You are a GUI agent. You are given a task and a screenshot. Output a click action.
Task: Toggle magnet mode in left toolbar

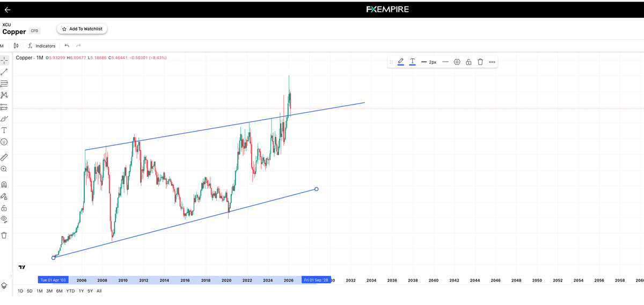[4, 185]
